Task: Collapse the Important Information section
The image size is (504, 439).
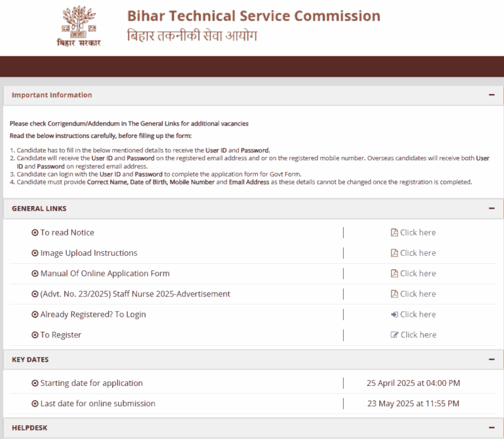Action: pyautogui.click(x=492, y=95)
